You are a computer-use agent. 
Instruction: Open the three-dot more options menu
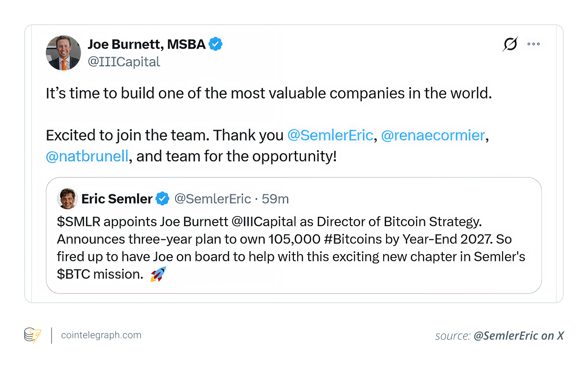tap(533, 44)
